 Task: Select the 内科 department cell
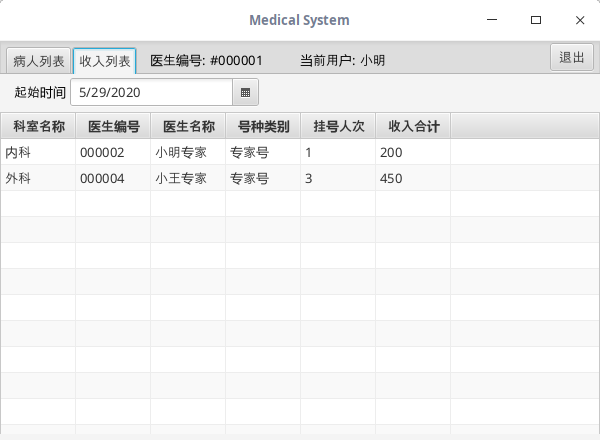38,152
